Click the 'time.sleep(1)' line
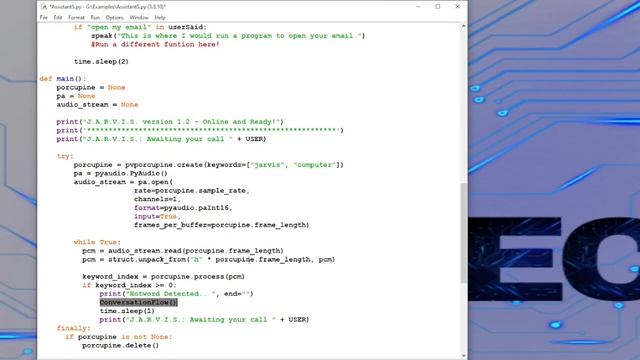The height and width of the screenshot is (360, 640). click(x=127, y=311)
